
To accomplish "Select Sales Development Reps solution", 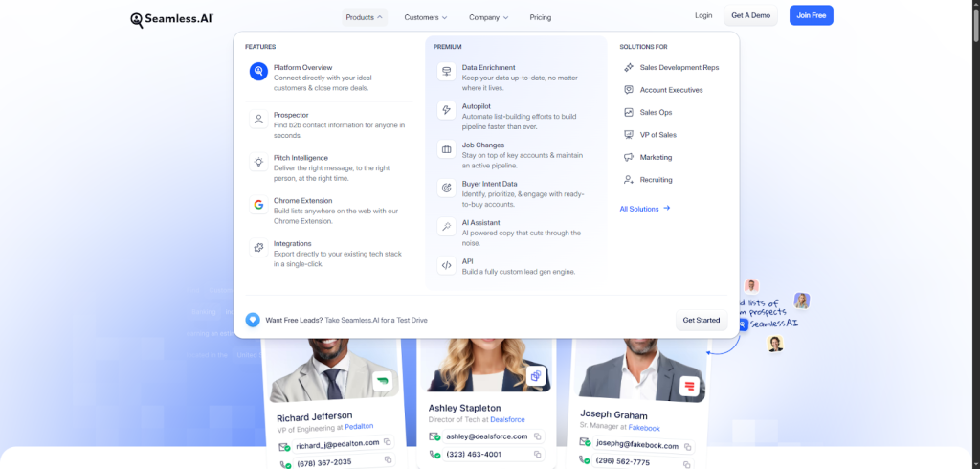I will 679,68.
